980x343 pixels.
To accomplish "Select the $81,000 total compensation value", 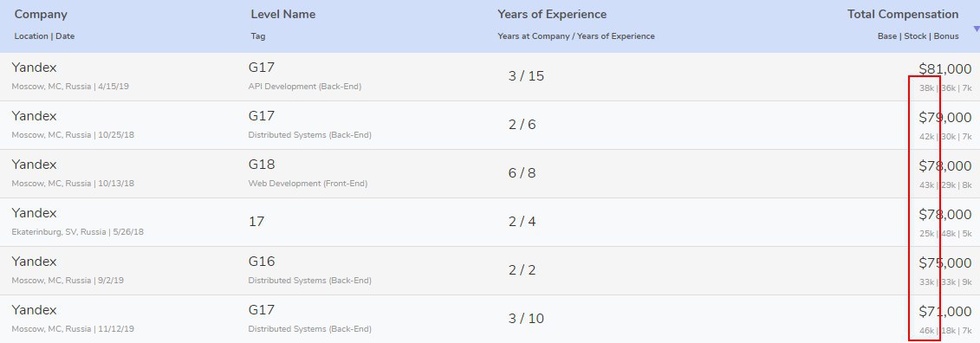I will coord(945,69).
